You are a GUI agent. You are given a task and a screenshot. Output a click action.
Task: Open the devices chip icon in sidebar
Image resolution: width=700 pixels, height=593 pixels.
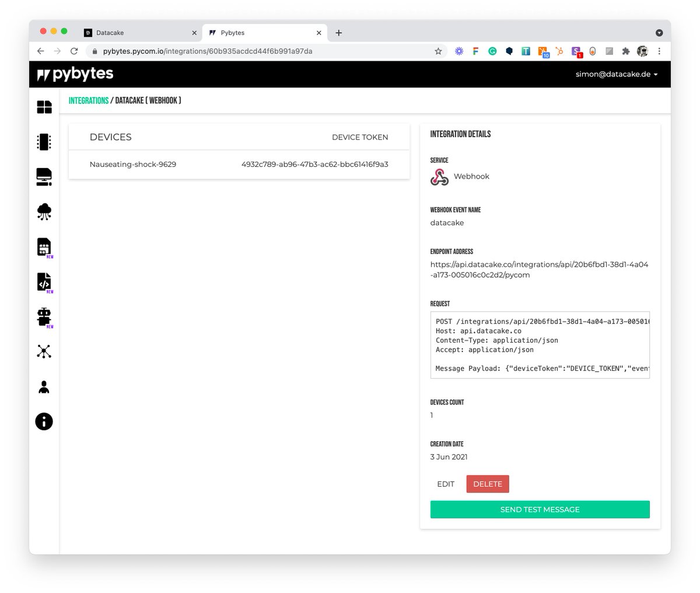[x=44, y=142]
